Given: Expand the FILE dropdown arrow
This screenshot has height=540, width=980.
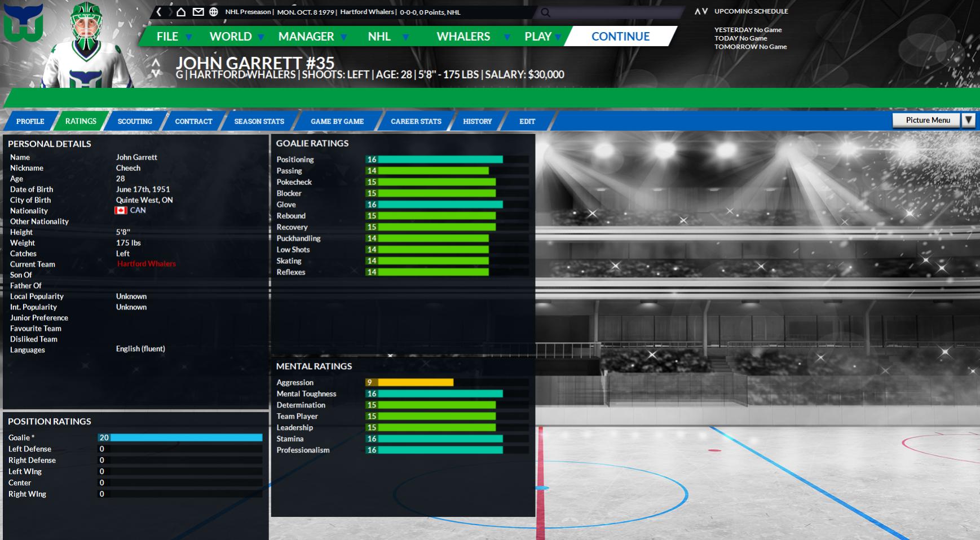Looking at the screenshot, I should tap(189, 37).
